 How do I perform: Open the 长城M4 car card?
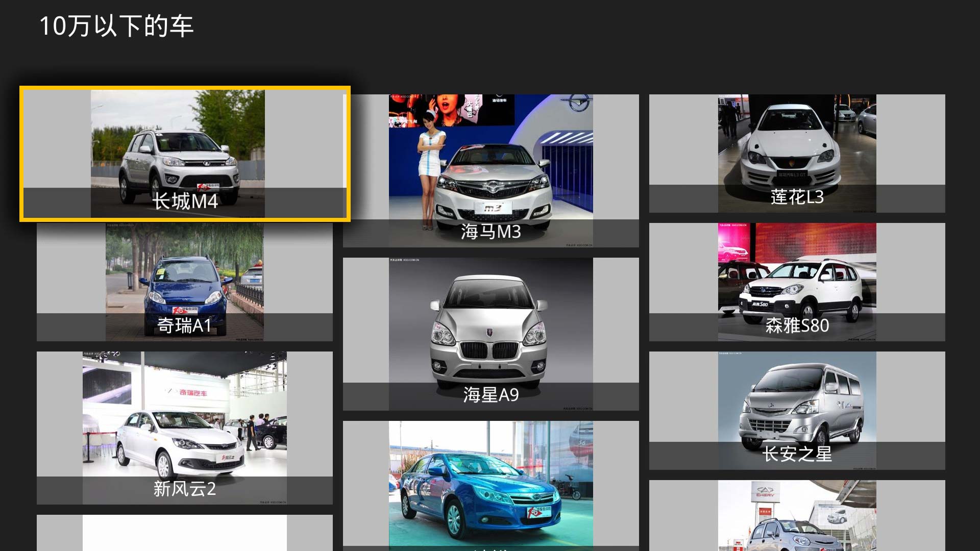click(x=185, y=154)
